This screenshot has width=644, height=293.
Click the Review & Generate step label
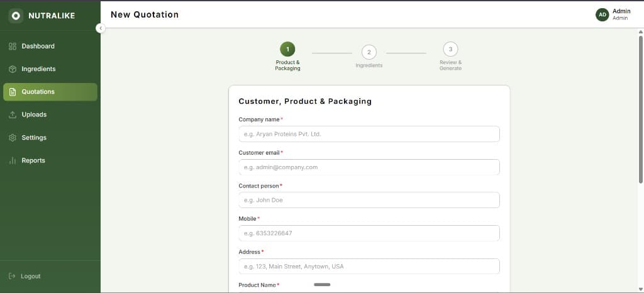(450, 65)
